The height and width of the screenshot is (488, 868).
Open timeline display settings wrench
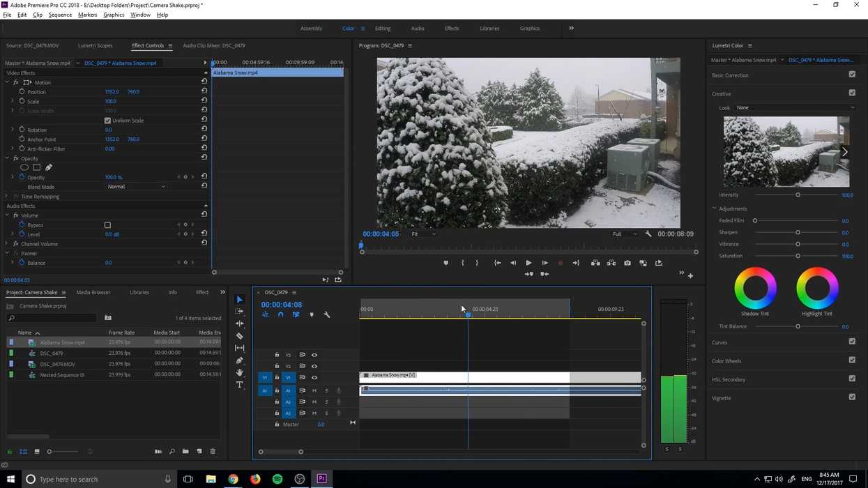327,315
